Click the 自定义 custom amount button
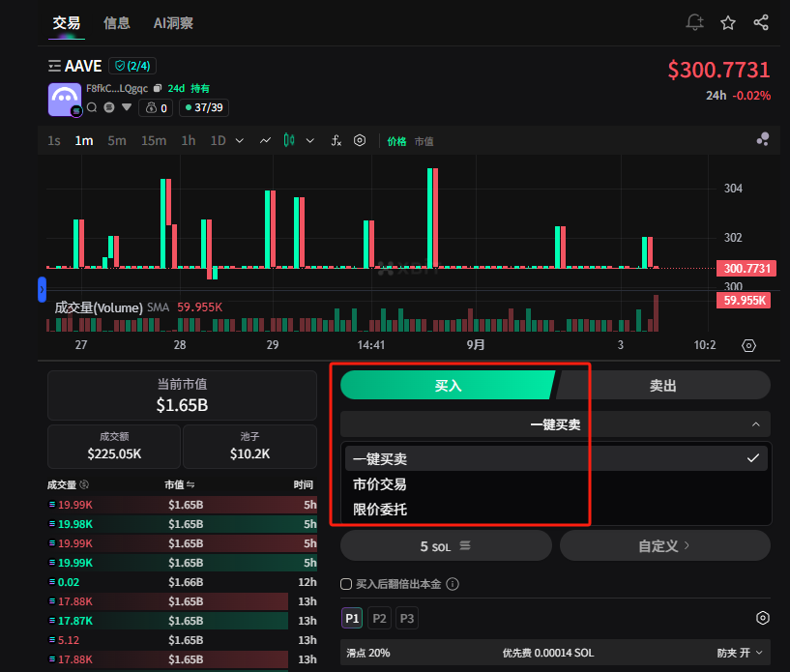Screen dimensions: 790x672 (x=664, y=545)
